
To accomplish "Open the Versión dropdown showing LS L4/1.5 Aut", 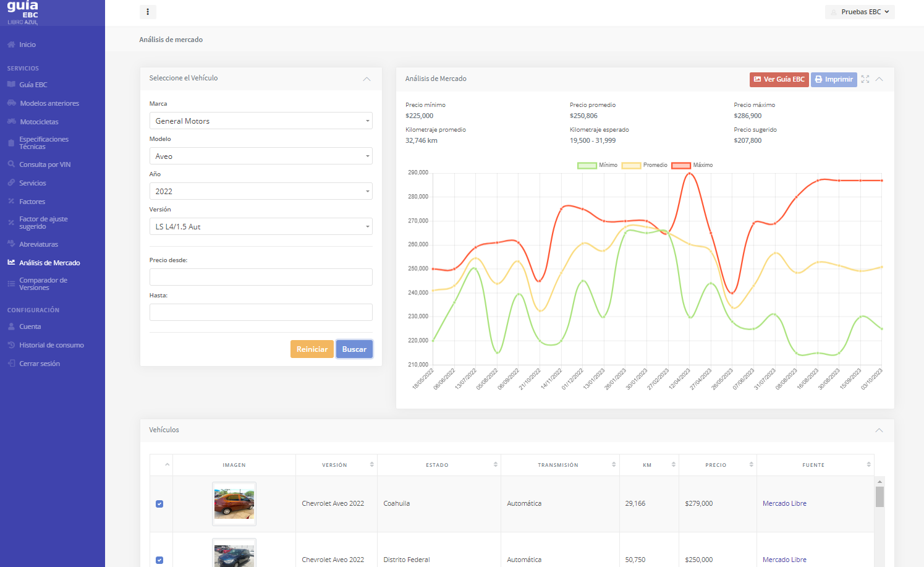I will pos(260,227).
